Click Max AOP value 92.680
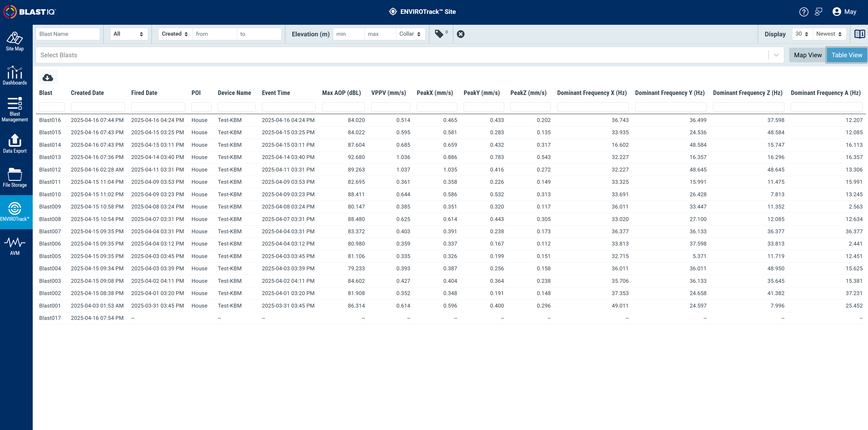The height and width of the screenshot is (430, 868). pyautogui.click(x=356, y=157)
